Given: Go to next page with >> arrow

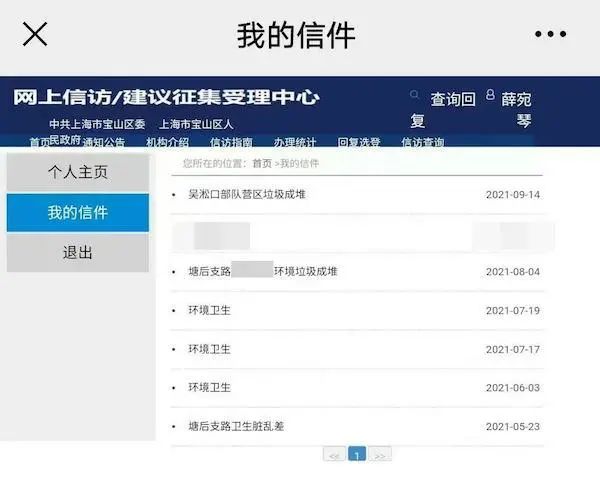Looking at the screenshot, I should click(380, 454).
